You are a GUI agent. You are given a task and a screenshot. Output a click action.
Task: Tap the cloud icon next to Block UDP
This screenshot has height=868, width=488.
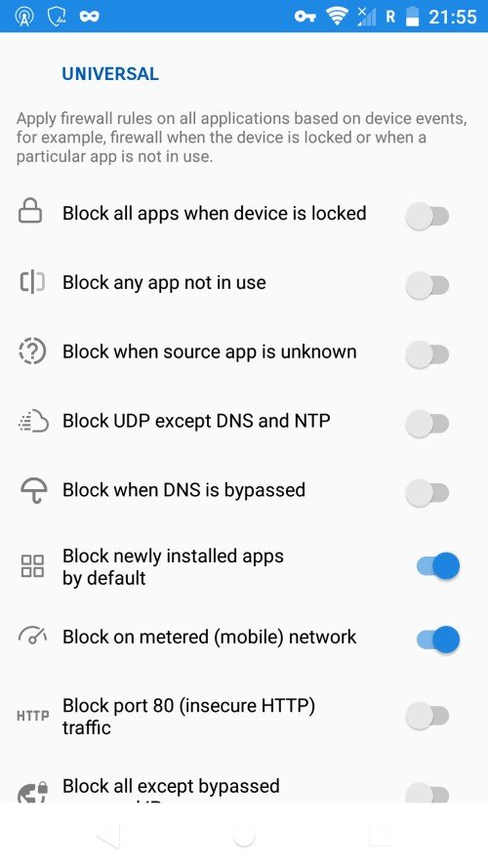tap(32, 422)
